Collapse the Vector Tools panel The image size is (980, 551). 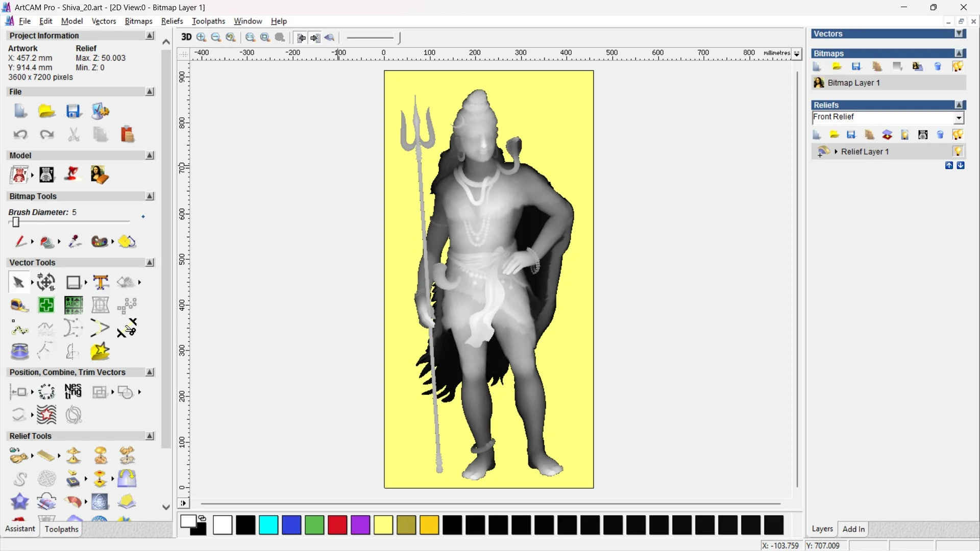[x=150, y=262]
